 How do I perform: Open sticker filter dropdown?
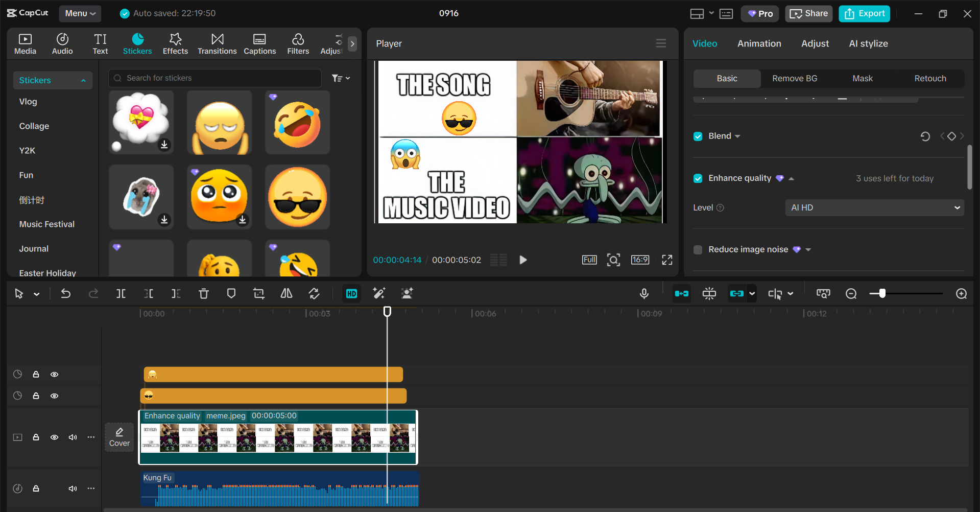coord(341,78)
